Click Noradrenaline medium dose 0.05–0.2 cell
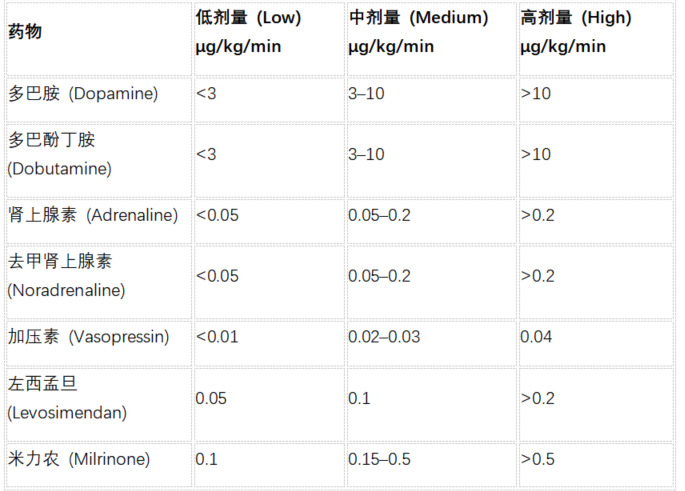 pyautogui.click(x=432, y=283)
